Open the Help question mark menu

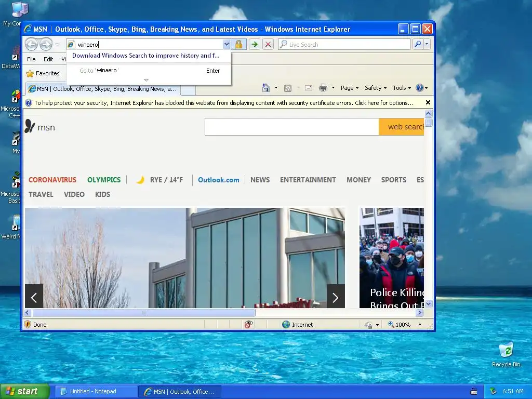(422, 88)
